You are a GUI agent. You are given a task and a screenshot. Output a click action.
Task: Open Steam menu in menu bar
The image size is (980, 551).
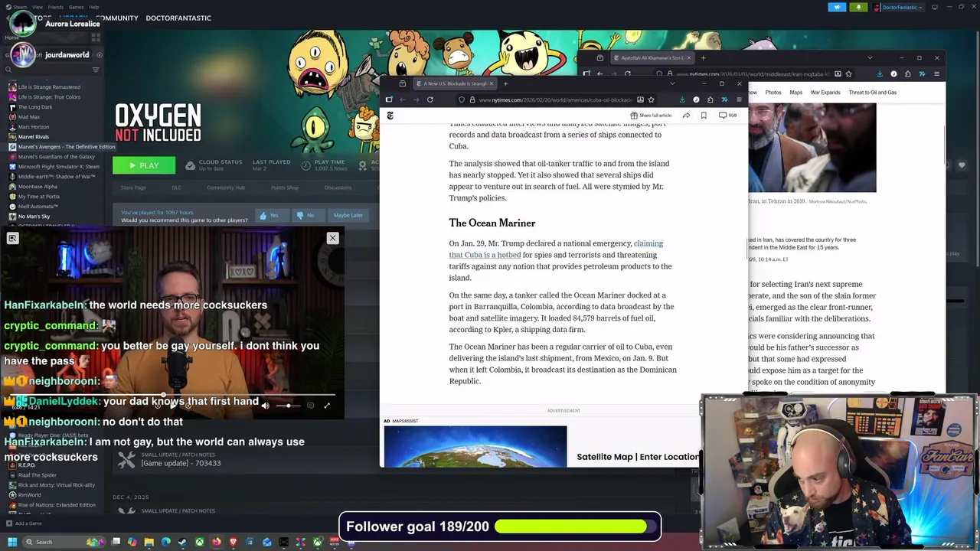(x=20, y=7)
